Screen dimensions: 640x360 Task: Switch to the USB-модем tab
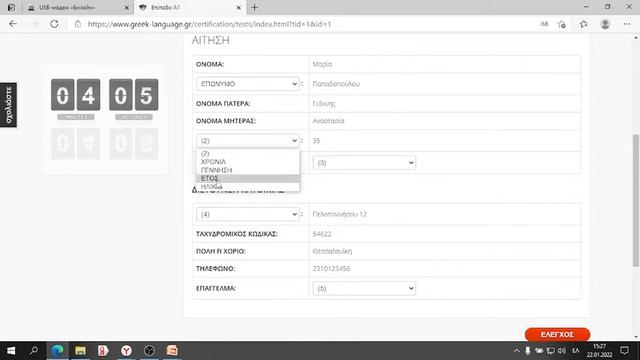tap(78, 7)
